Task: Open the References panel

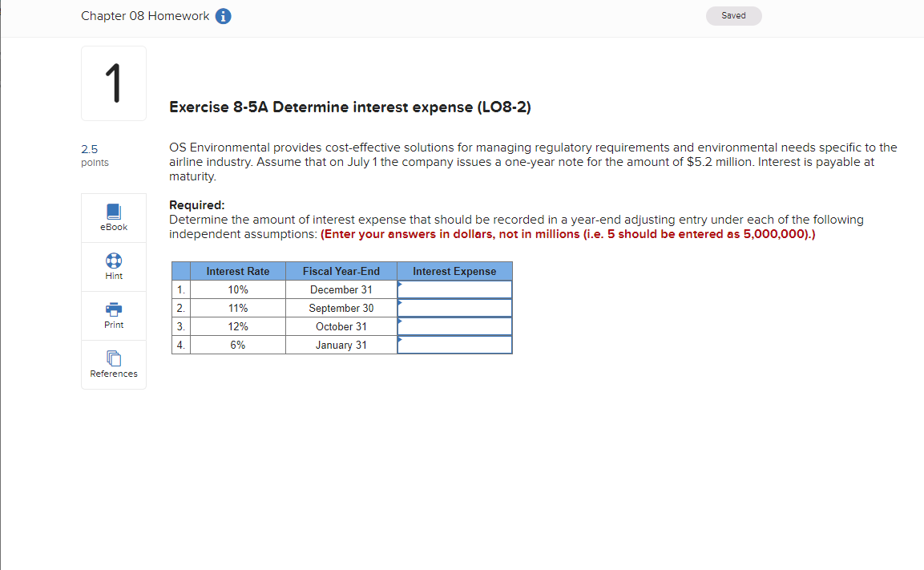Action: click(113, 365)
